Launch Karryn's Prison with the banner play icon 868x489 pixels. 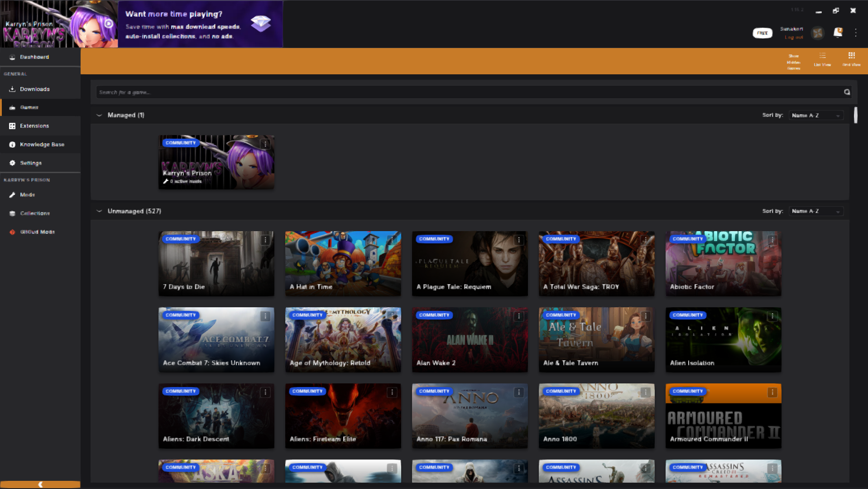point(109,24)
